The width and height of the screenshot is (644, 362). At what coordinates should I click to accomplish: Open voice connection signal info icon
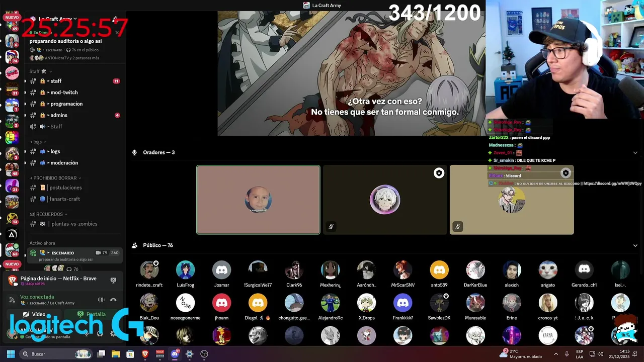12,300
